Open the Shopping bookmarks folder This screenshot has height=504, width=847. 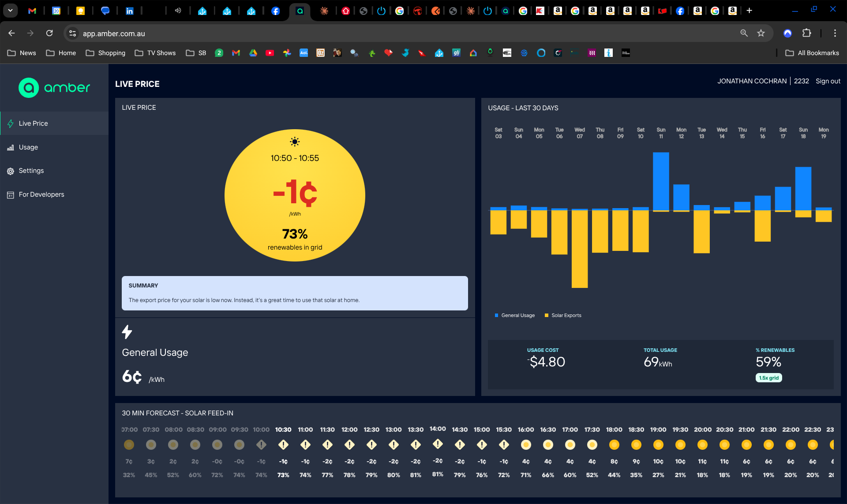(x=105, y=53)
